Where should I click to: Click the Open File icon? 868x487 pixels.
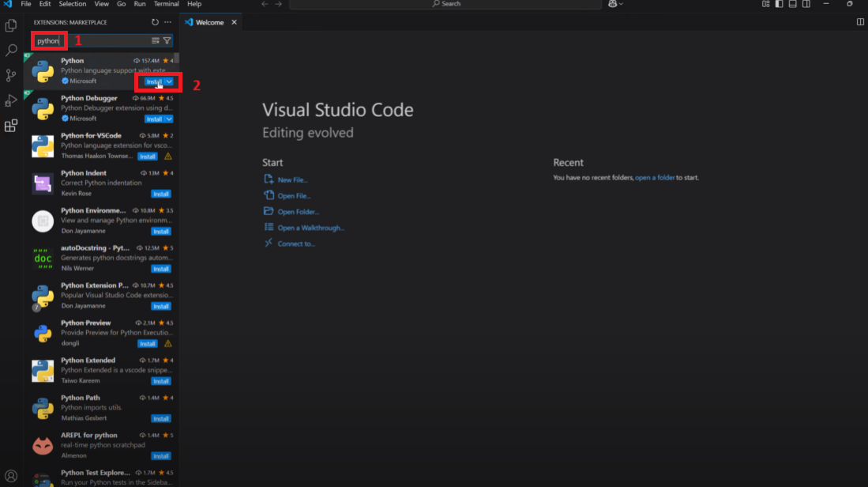pos(269,195)
